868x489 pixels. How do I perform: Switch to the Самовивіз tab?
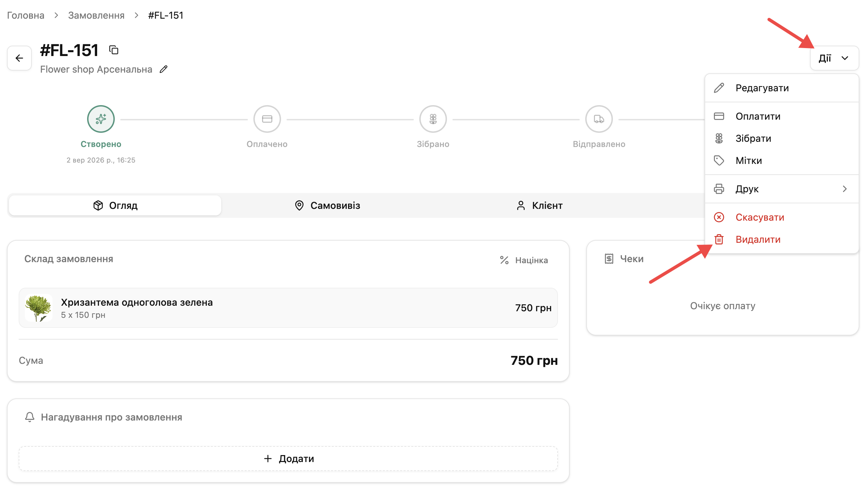327,205
